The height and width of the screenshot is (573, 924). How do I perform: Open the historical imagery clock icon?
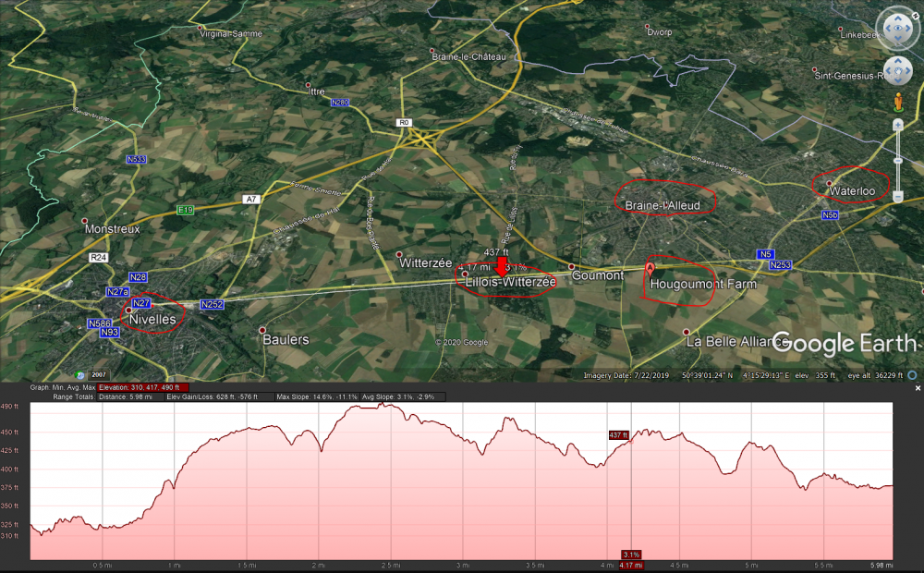pyautogui.click(x=79, y=375)
